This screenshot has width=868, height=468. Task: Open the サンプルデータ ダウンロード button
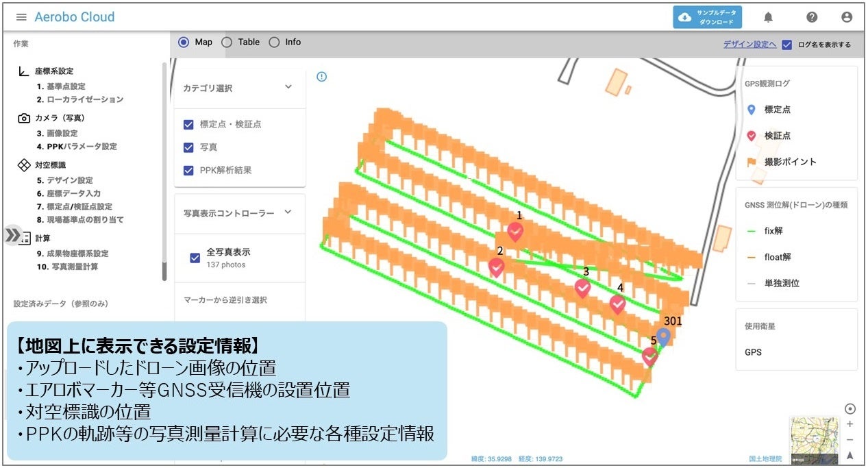pos(707,17)
